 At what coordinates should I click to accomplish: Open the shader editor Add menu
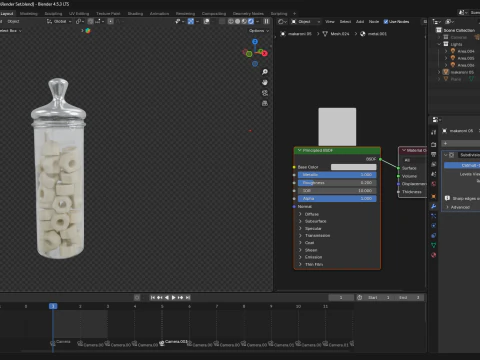tap(360, 22)
